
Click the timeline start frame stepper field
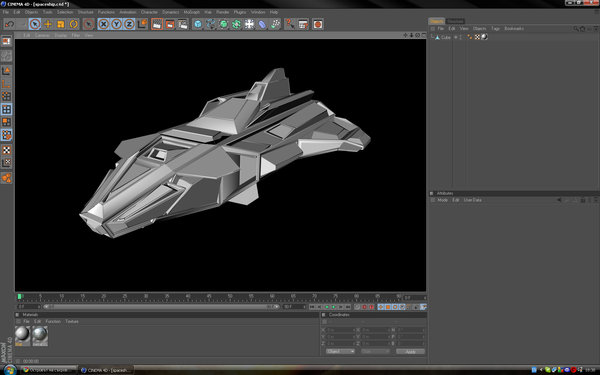tap(28, 307)
